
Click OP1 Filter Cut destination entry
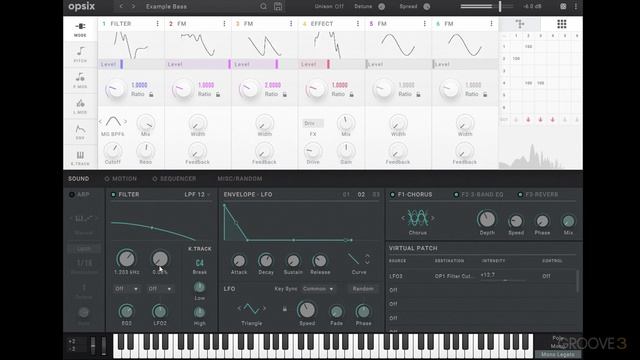click(x=453, y=276)
